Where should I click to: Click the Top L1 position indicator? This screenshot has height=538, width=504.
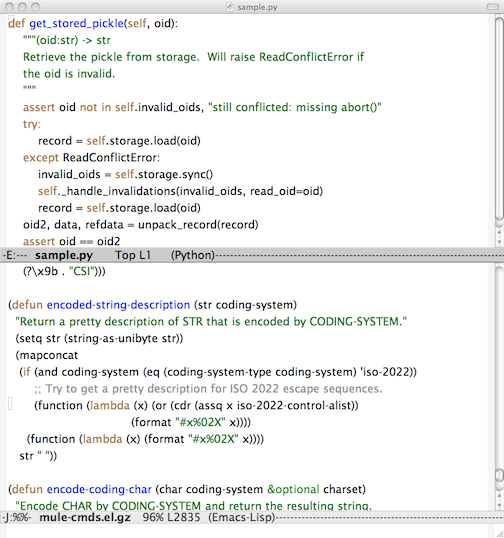(x=133, y=255)
